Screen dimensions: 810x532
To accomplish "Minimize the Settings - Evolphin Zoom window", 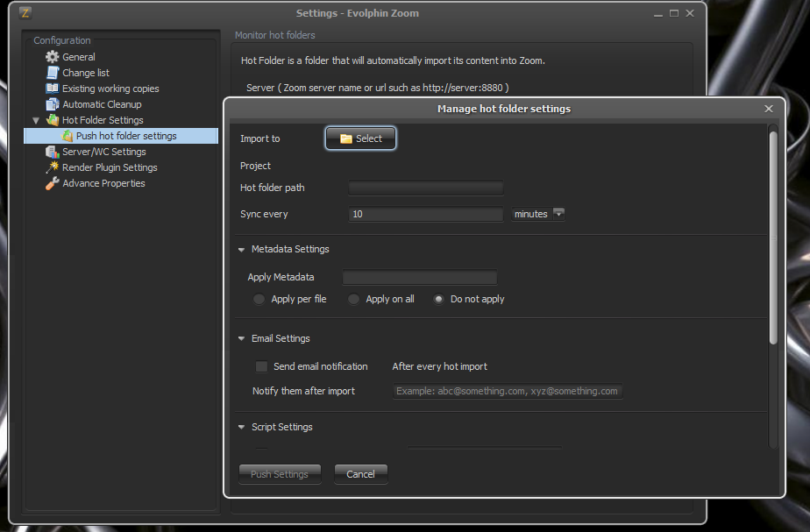I will (658, 14).
